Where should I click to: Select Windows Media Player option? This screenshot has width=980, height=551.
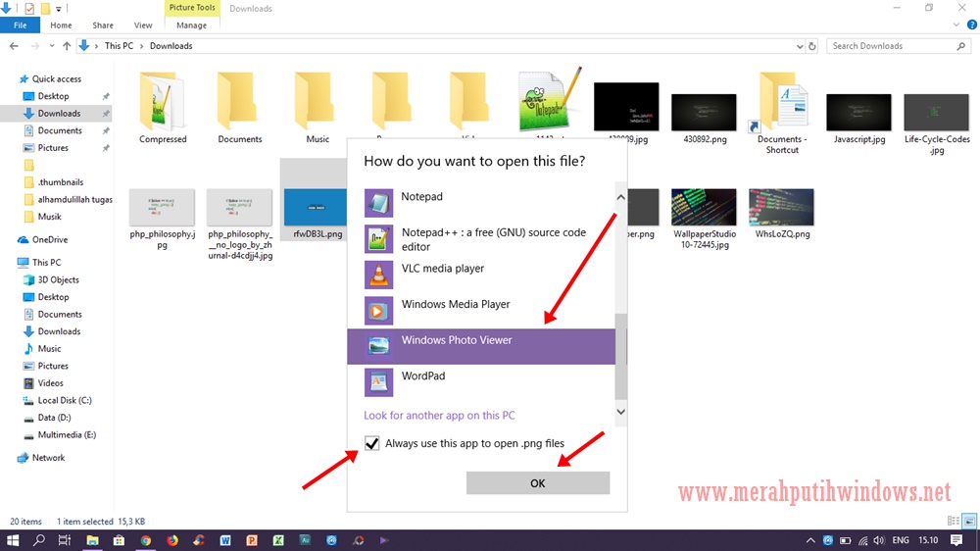click(480, 310)
